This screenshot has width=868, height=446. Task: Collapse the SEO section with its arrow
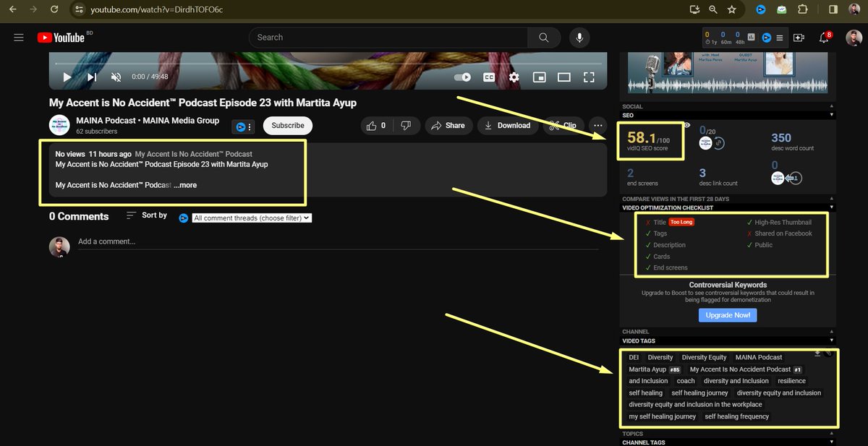click(x=832, y=114)
